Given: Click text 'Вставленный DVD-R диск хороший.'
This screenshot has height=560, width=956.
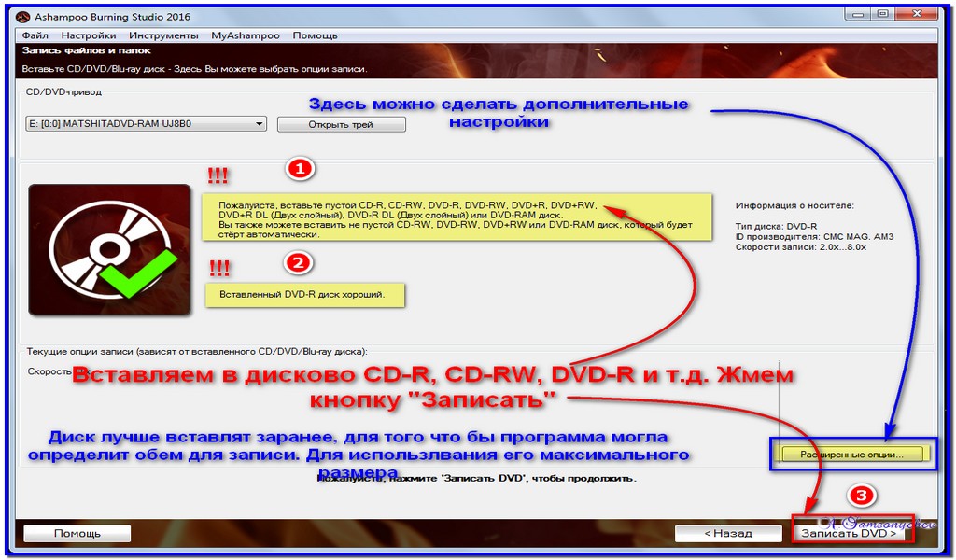Looking at the screenshot, I should (x=302, y=294).
